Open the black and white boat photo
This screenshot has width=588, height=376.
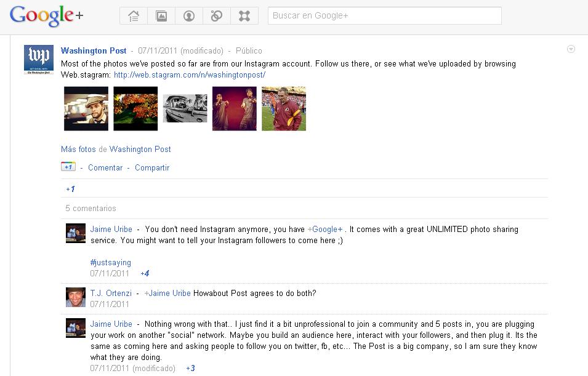(185, 109)
